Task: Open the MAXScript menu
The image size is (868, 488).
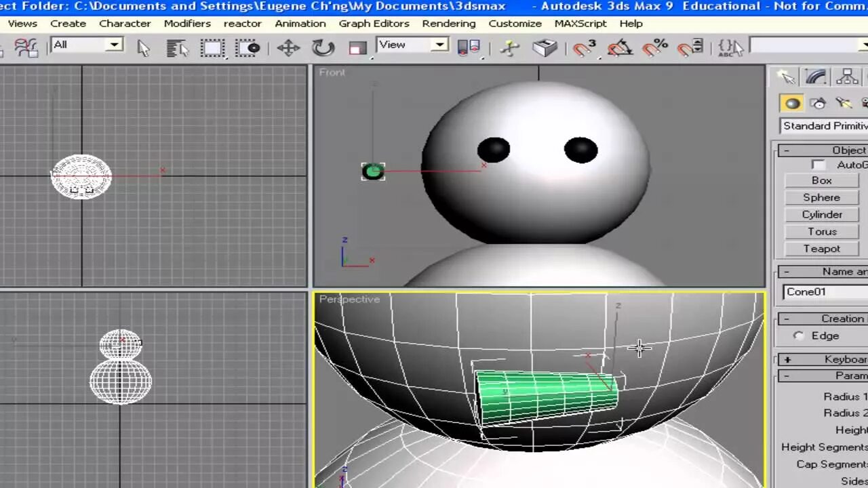Action: [580, 23]
